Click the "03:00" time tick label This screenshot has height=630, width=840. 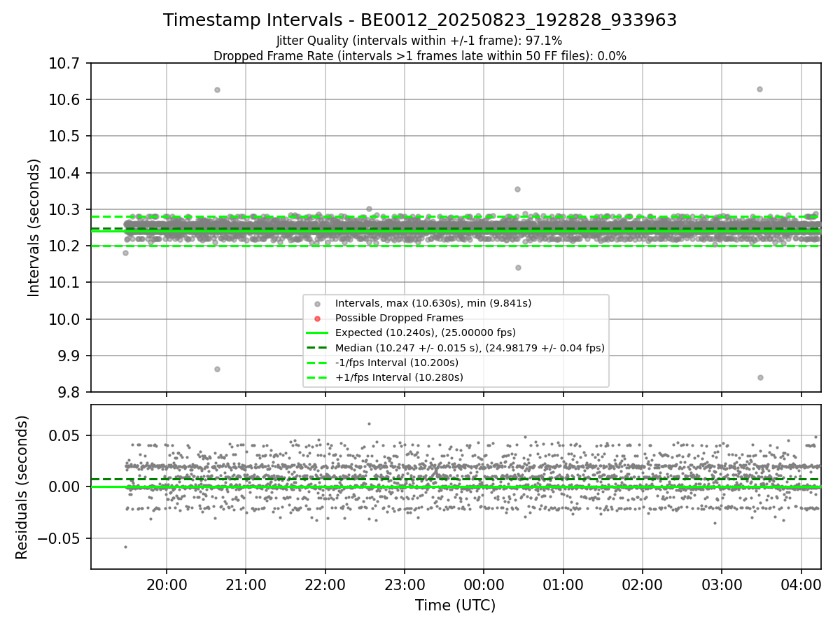coord(722,584)
